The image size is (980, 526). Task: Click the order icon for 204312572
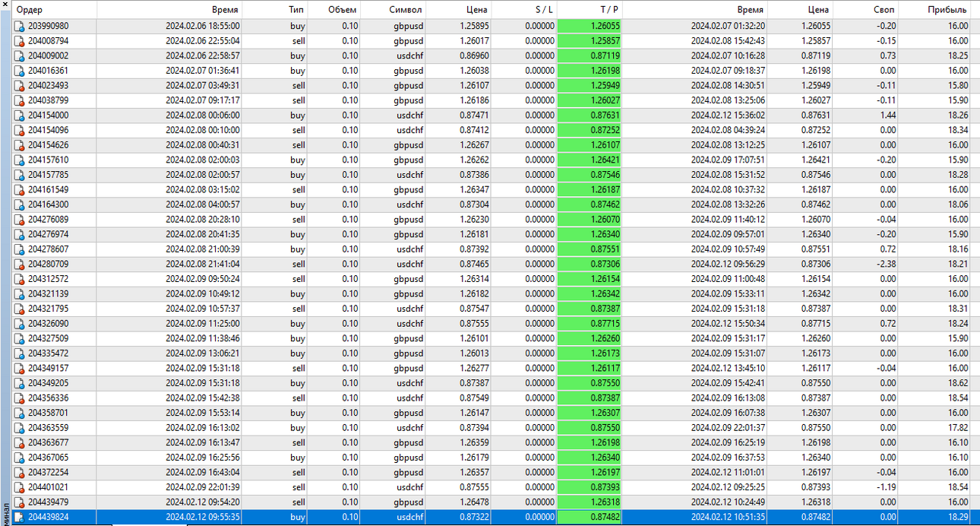click(x=20, y=279)
